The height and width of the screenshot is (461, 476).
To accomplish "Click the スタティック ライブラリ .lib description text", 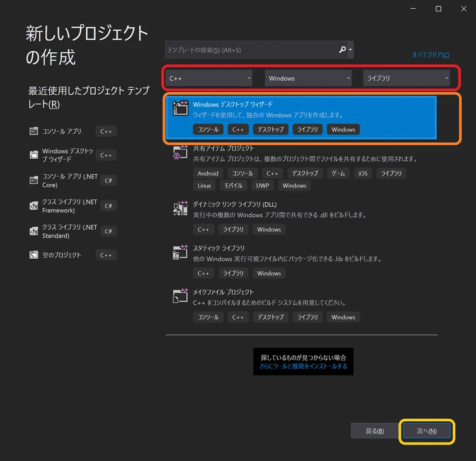I will click(287, 259).
